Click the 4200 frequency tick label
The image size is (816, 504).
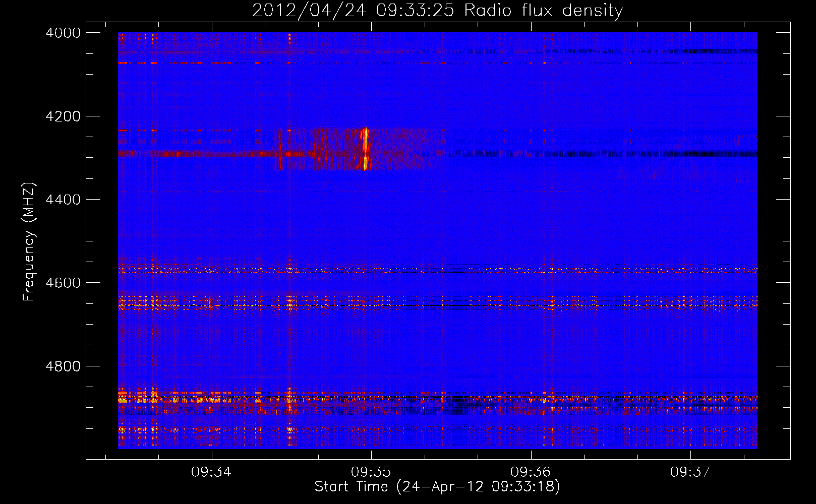(x=63, y=116)
